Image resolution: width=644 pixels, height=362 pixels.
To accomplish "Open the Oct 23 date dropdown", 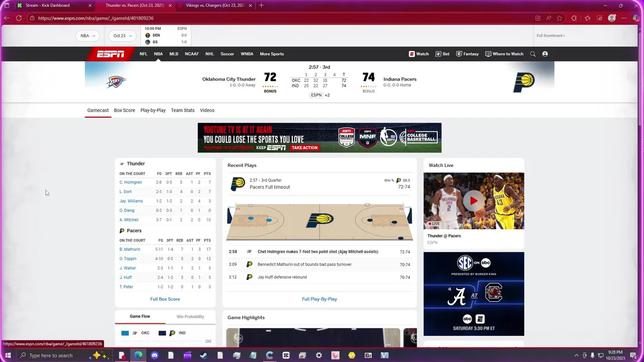I will (x=123, y=36).
